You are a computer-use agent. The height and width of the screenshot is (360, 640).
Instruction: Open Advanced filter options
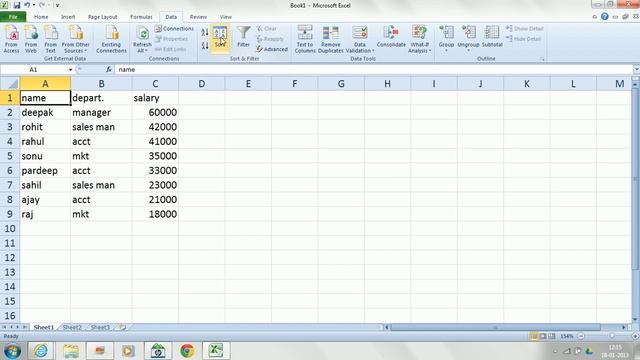(x=272, y=49)
